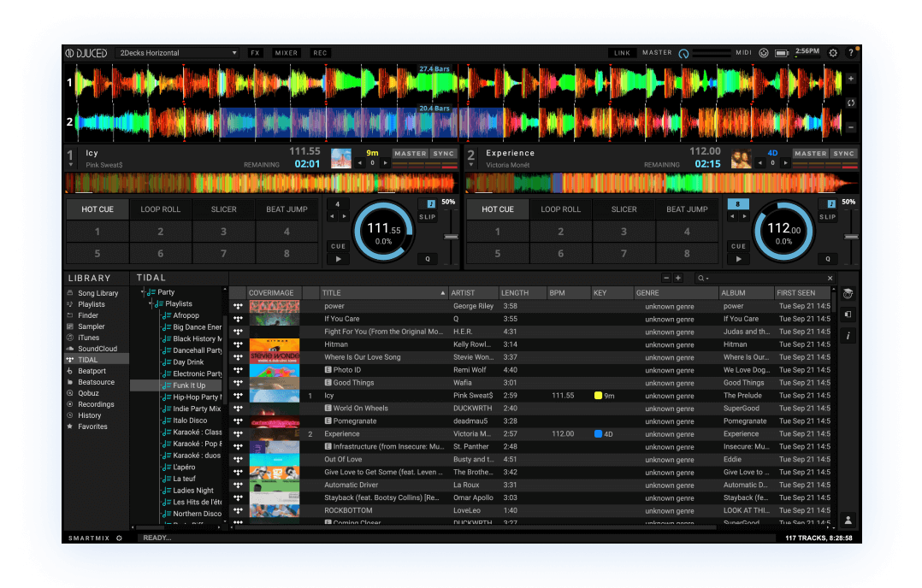
Task: Switch deck 1 to LOOP ROLL tab
Action: 161,209
